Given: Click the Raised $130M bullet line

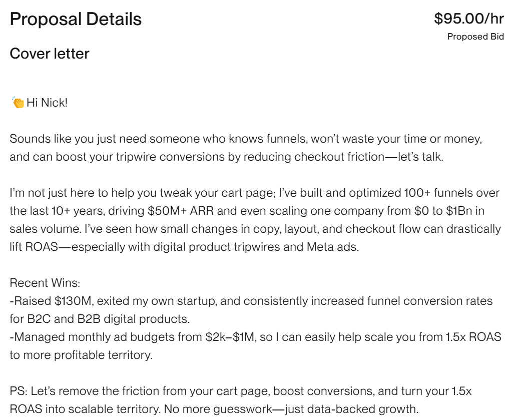Looking at the screenshot, I should pos(251,301).
